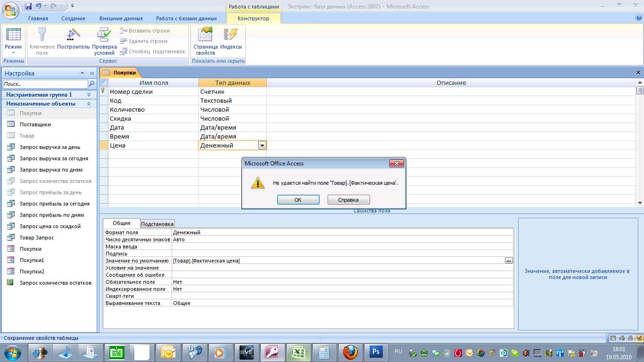
Task: Open Photoshop from the taskbar
Action: [x=376, y=352]
